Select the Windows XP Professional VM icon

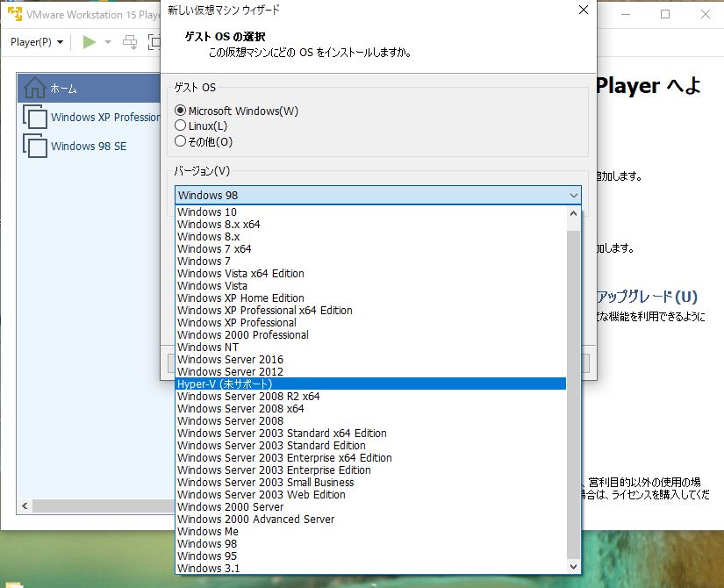coord(35,117)
